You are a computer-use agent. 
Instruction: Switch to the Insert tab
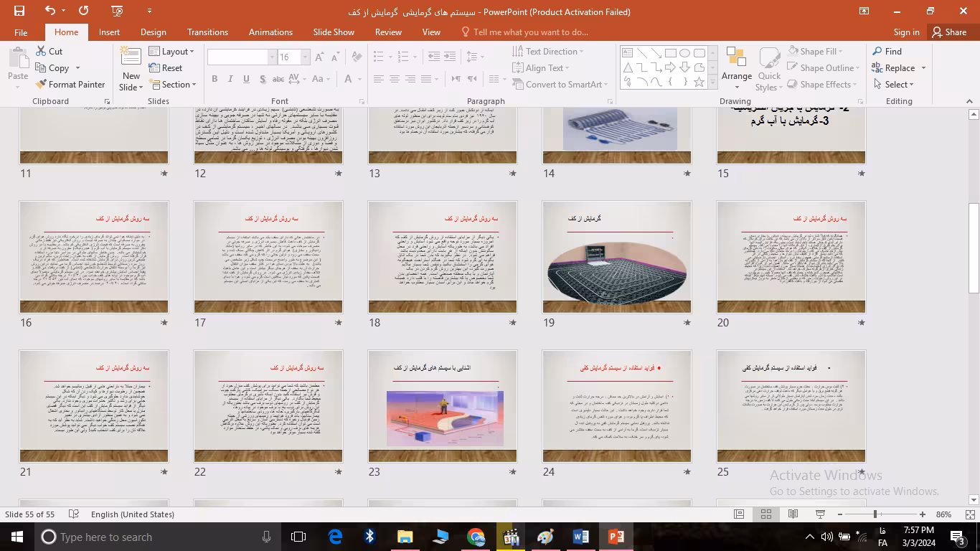tap(109, 32)
